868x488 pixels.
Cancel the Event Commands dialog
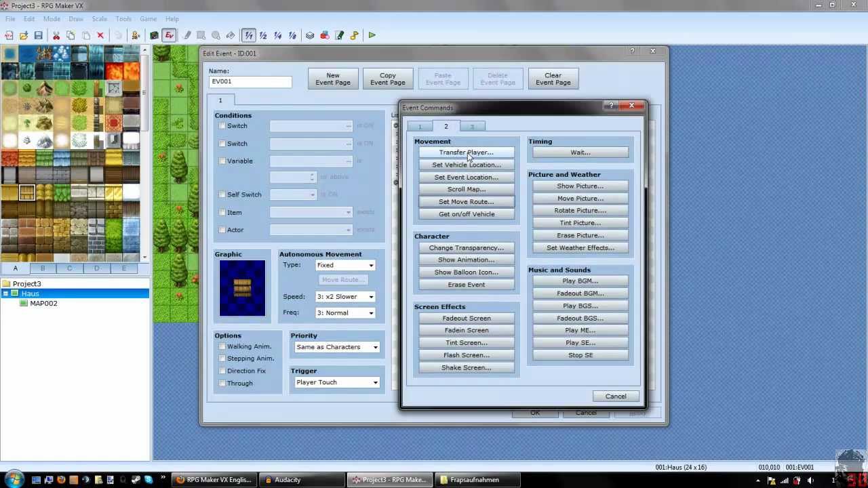(x=616, y=396)
